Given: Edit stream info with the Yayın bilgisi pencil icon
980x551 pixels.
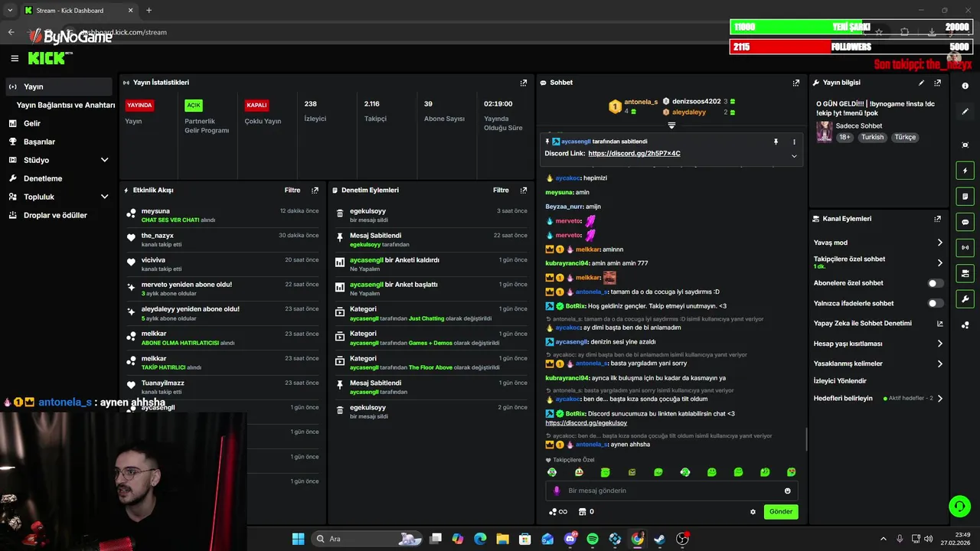Looking at the screenshot, I should point(921,83).
